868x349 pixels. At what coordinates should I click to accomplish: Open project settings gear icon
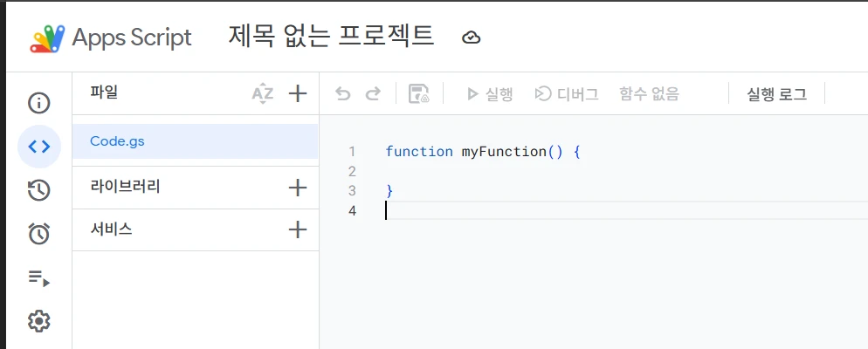coord(39,321)
